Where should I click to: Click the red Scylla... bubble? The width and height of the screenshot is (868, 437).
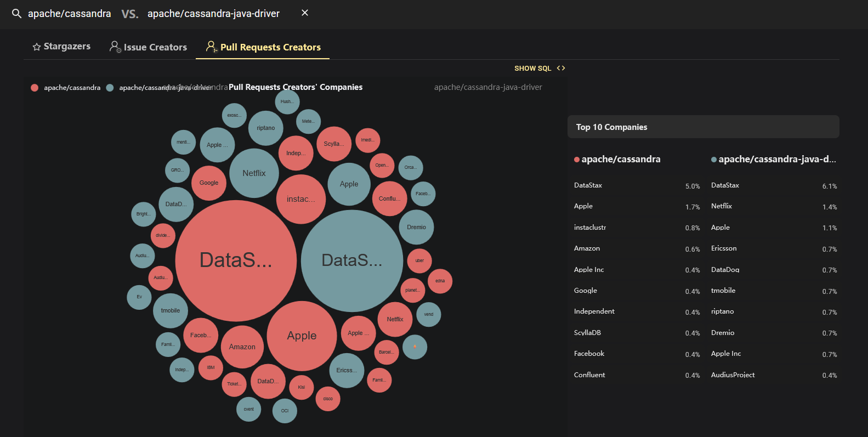tap(334, 144)
